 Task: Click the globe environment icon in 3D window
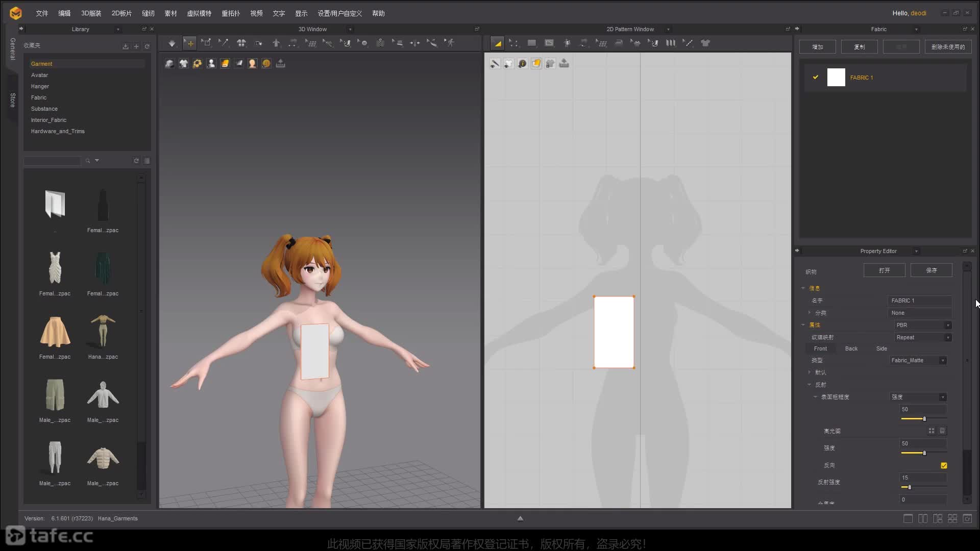[x=266, y=63]
